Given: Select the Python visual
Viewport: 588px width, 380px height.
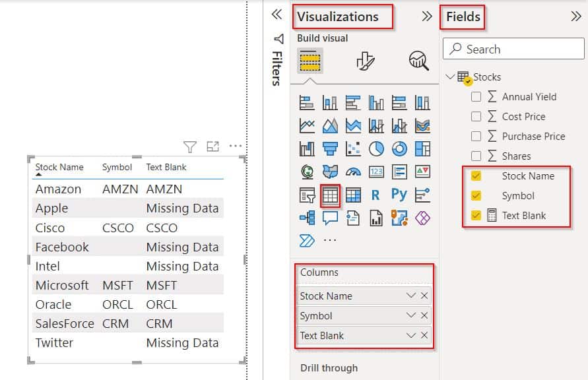Looking at the screenshot, I should pyautogui.click(x=399, y=195).
